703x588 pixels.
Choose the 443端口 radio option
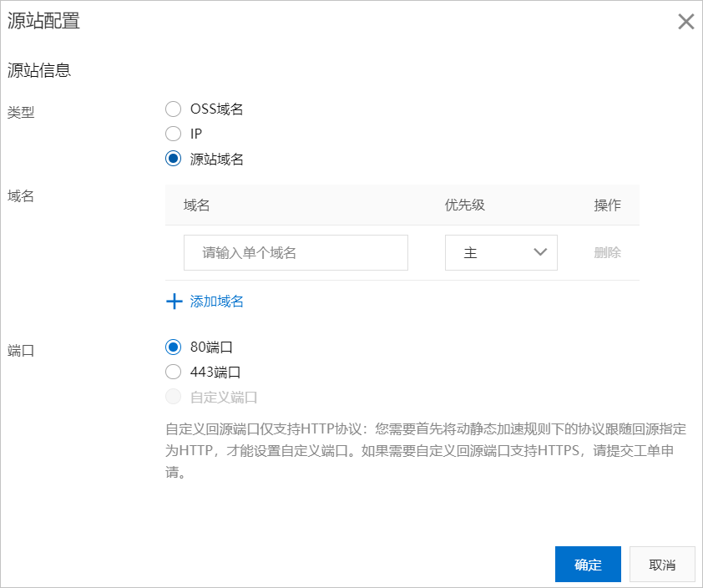click(x=173, y=372)
